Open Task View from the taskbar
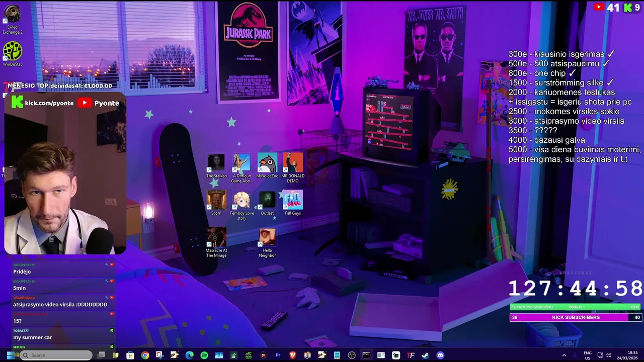 point(101,355)
